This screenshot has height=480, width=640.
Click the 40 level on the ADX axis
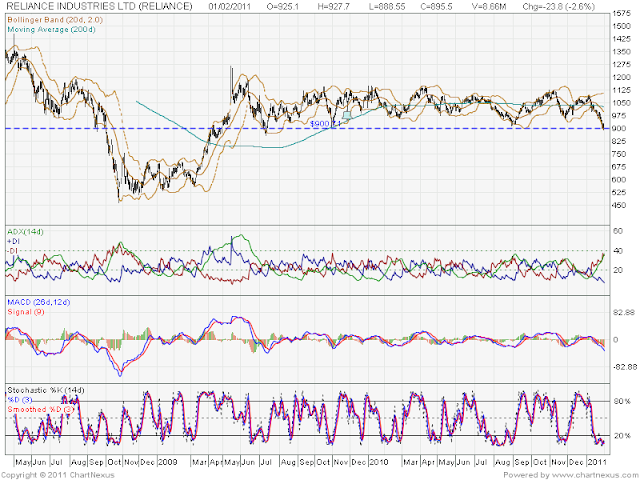click(618, 251)
